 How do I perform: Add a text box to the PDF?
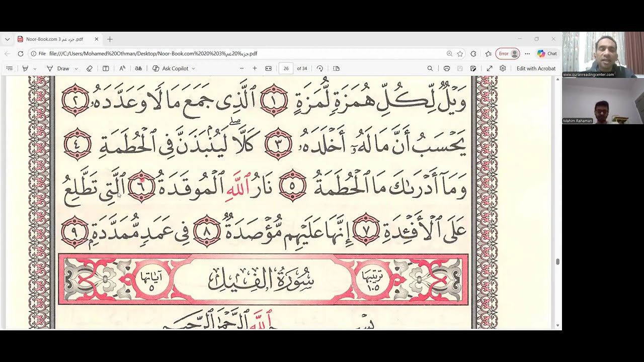[x=106, y=68]
